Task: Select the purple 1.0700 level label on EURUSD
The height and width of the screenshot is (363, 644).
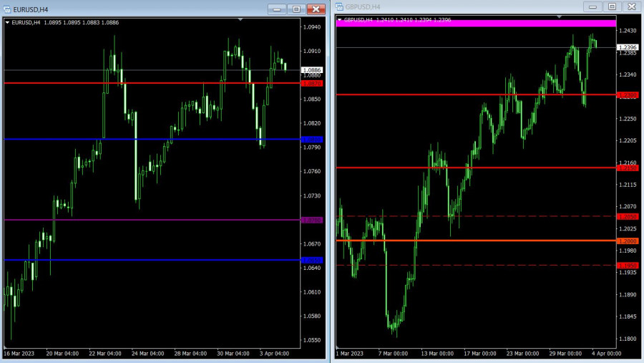Action: tap(312, 220)
